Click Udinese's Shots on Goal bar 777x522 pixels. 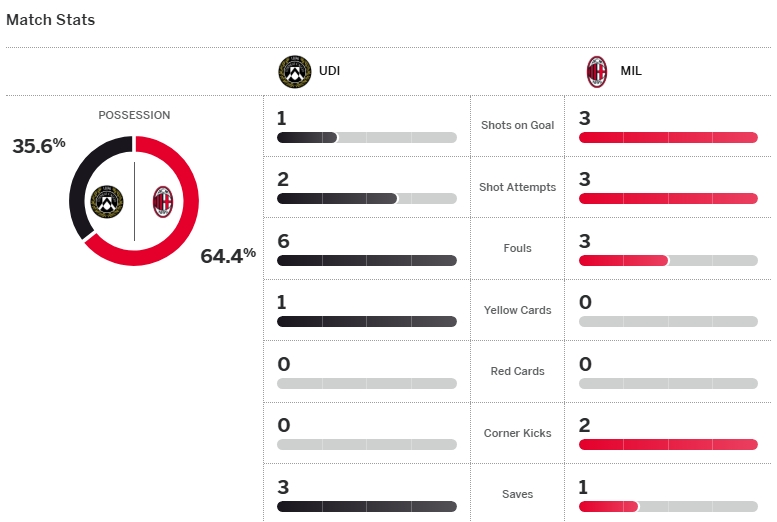(x=367, y=137)
